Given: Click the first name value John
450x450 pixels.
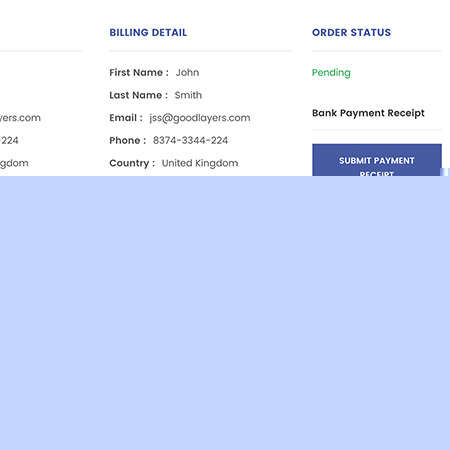Looking at the screenshot, I should point(187,73).
